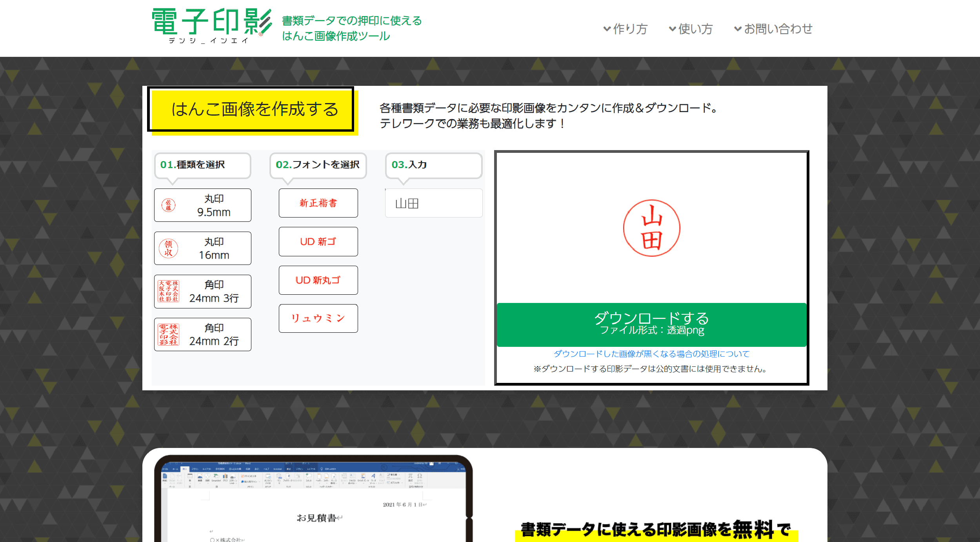Click the 電子印影 site logo
Viewport: 980px width, 542px height.
click(212, 26)
